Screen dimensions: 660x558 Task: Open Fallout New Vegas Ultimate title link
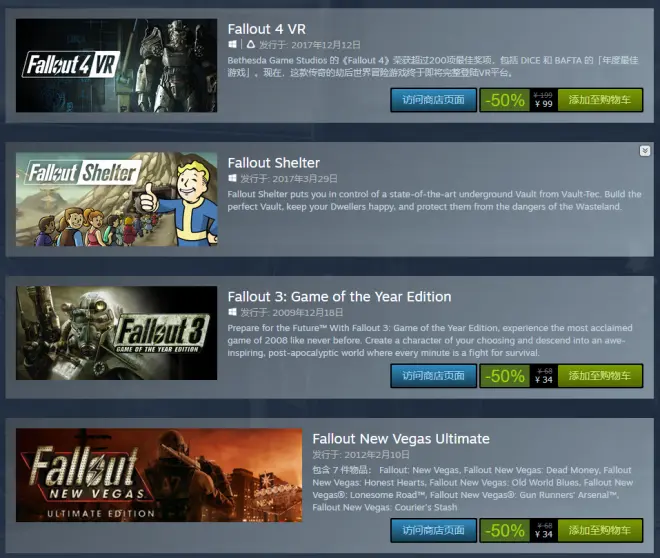tap(401, 439)
